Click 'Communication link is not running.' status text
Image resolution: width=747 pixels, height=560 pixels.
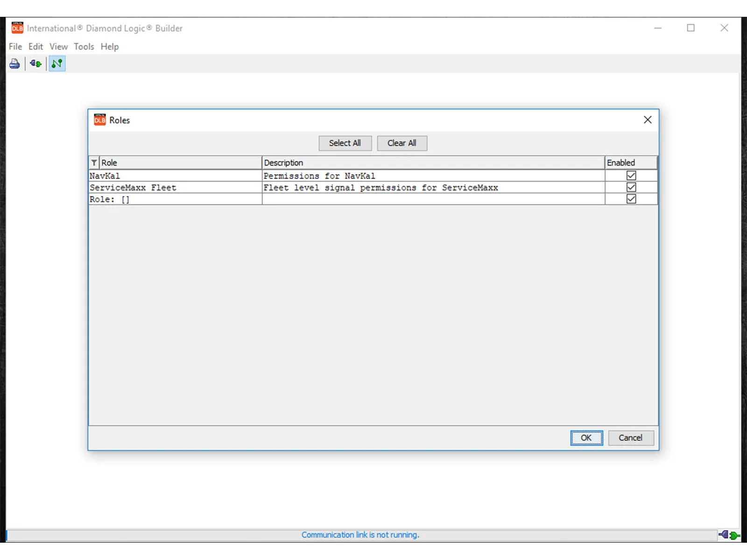pos(360,535)
